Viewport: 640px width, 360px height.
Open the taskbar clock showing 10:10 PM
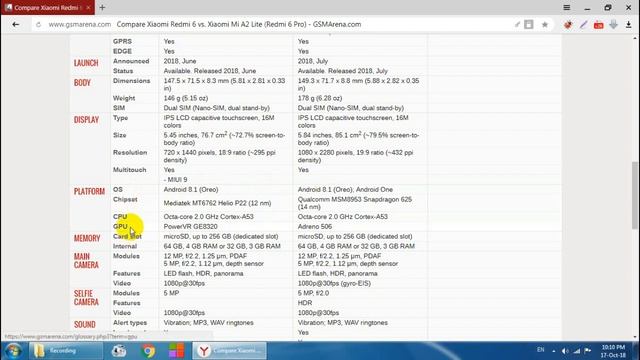pyautogui.click(x=613, y=351)
